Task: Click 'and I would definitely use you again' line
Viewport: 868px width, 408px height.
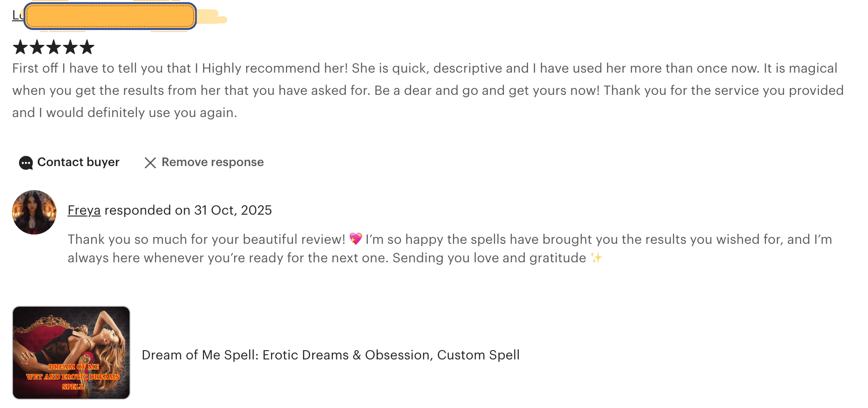Action: coord(124,113)
